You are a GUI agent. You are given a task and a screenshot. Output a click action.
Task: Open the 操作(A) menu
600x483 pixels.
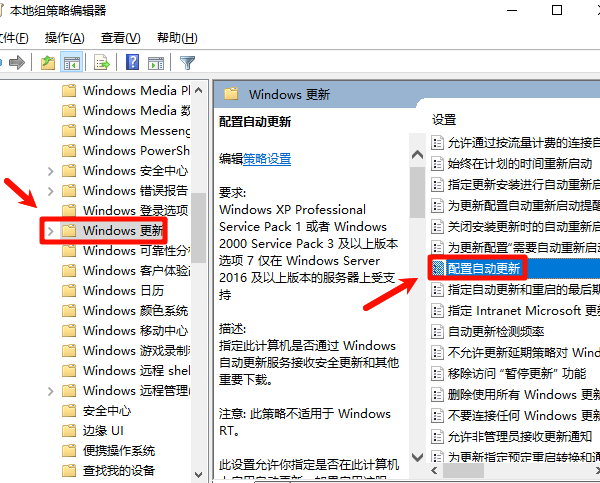pyautogui.click(x=65, y=38)
